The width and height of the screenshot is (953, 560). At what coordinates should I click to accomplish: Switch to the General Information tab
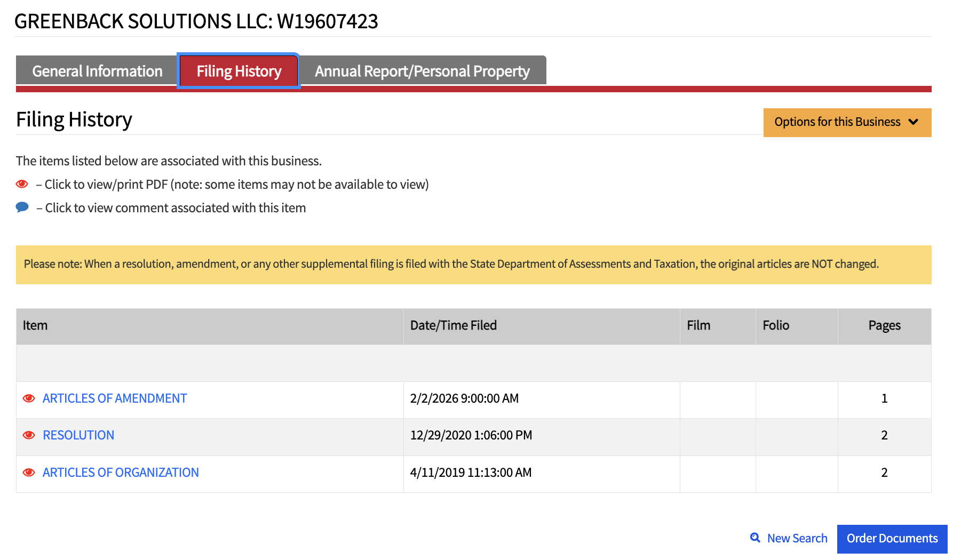[x=97, y=71]
